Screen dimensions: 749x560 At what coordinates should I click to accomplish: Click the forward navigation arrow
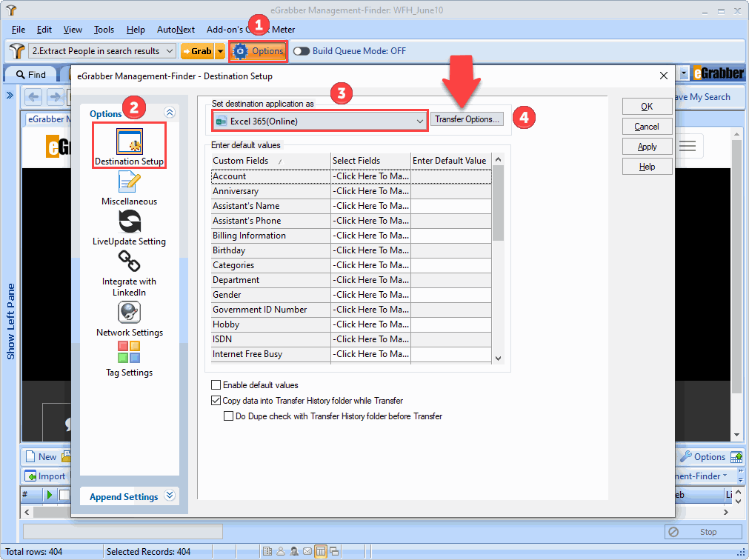pos(56,97)
